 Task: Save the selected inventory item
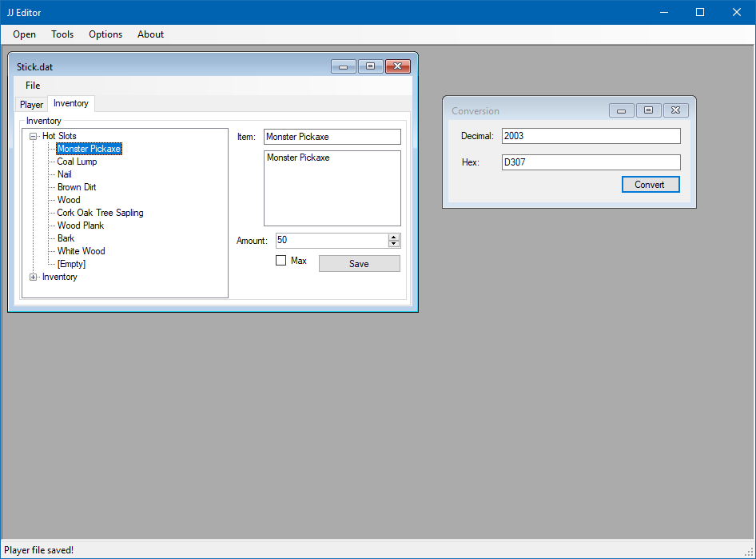click(x=359, y=263)
